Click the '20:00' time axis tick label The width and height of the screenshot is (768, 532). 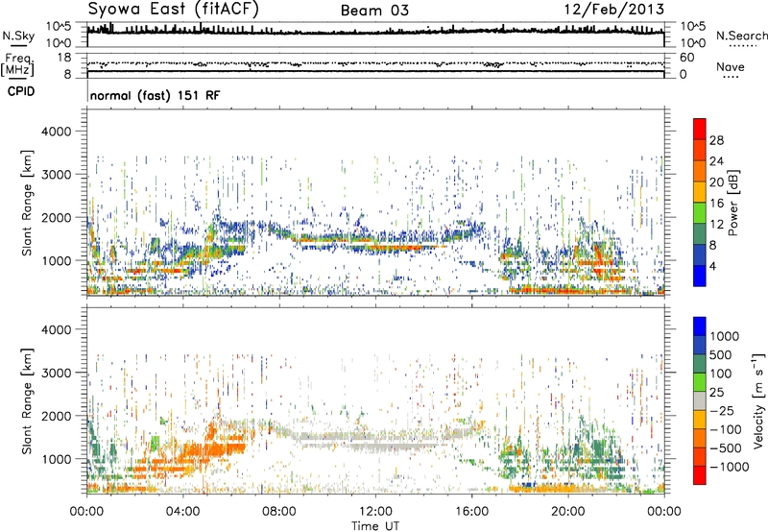(567, 512)
